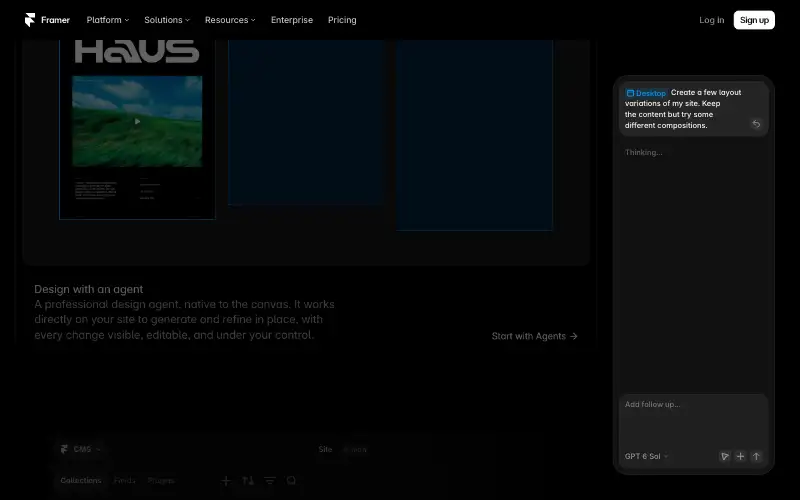Click the add collection plus icon

[226, 481]
